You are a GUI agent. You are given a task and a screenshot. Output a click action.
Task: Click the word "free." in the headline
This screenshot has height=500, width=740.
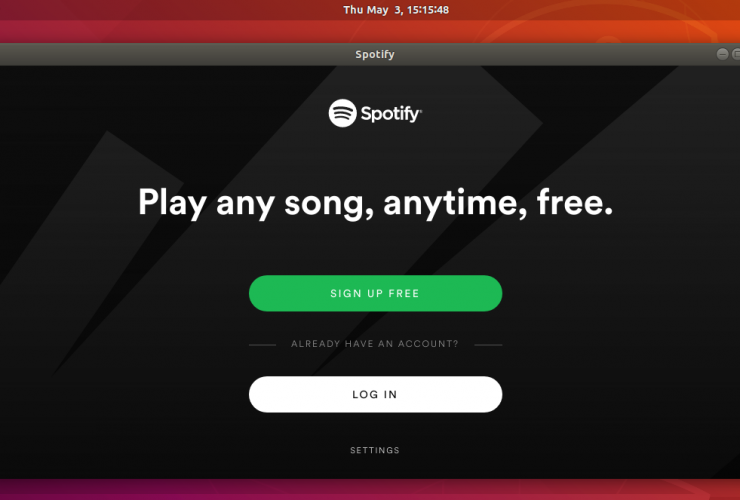coord(575,202)
